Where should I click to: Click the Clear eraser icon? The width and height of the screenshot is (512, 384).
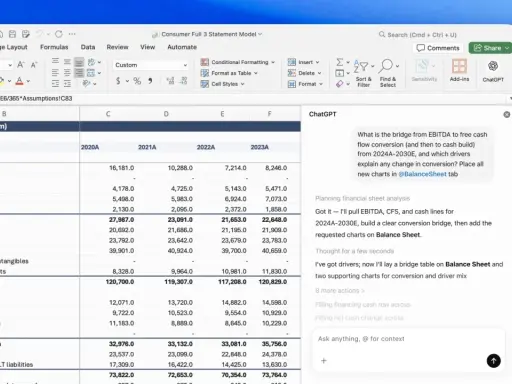(x=339, y=84)
